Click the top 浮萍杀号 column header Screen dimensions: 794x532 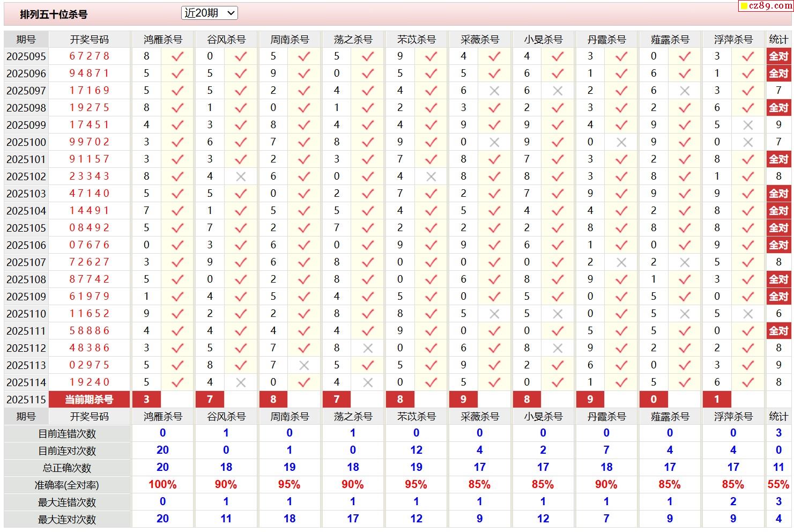click(733, 40)
